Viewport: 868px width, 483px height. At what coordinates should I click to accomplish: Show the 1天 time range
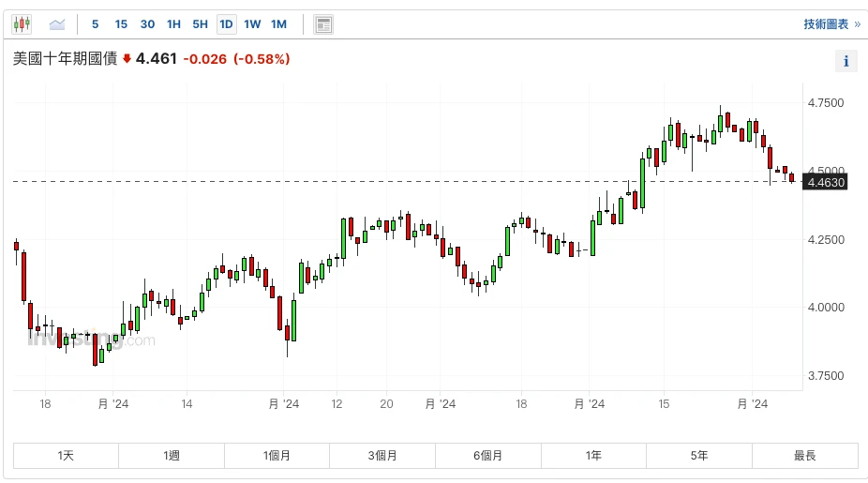(66, 456)
